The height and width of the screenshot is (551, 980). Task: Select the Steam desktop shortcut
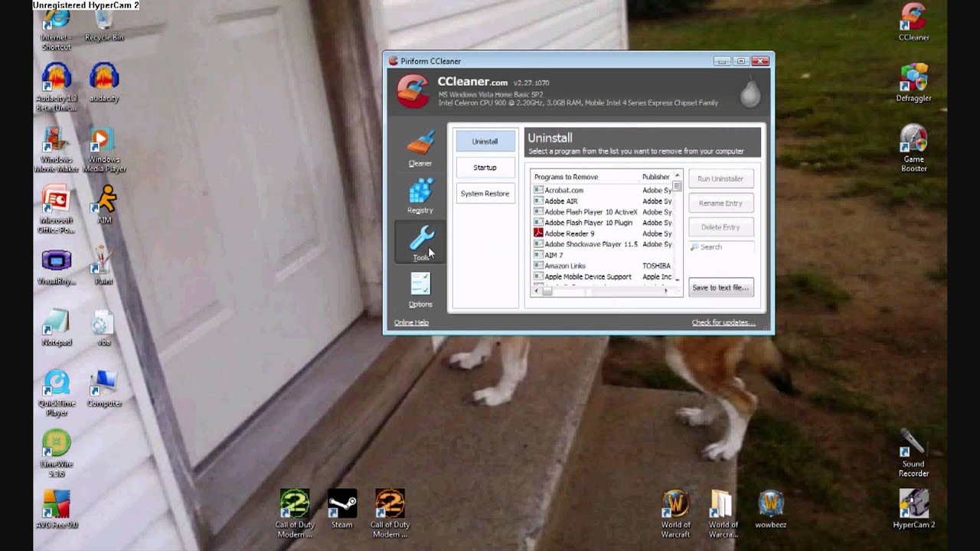pos(342,510)
